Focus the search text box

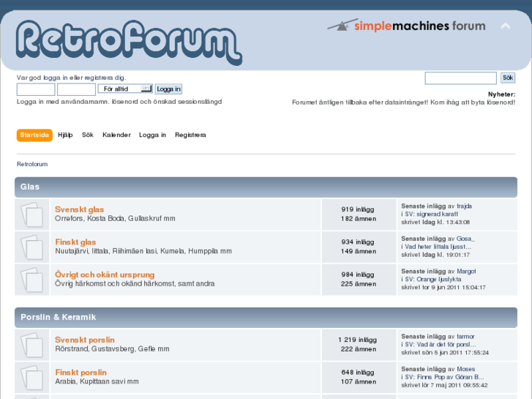click(461, 78)
